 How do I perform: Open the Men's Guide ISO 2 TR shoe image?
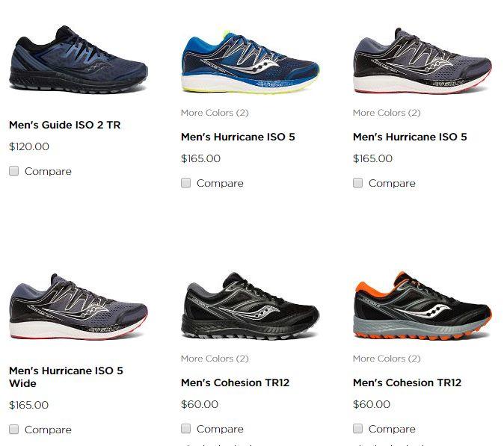(79, 60)
